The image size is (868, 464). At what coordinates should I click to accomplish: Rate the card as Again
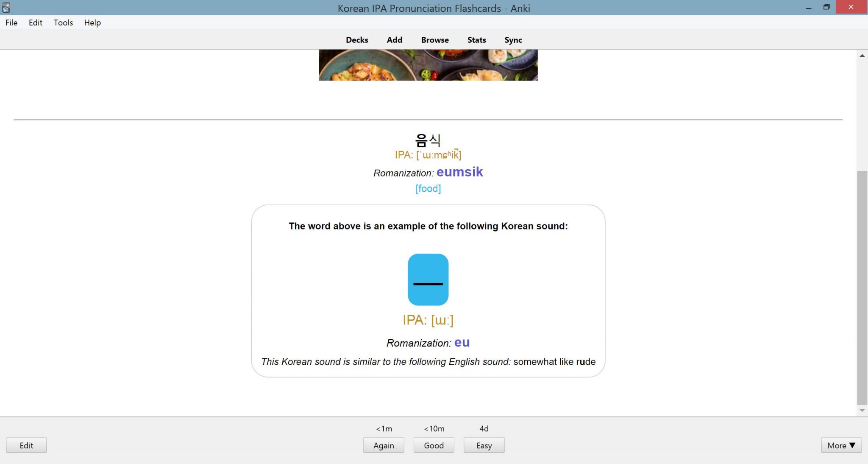(x=384, y=445)
